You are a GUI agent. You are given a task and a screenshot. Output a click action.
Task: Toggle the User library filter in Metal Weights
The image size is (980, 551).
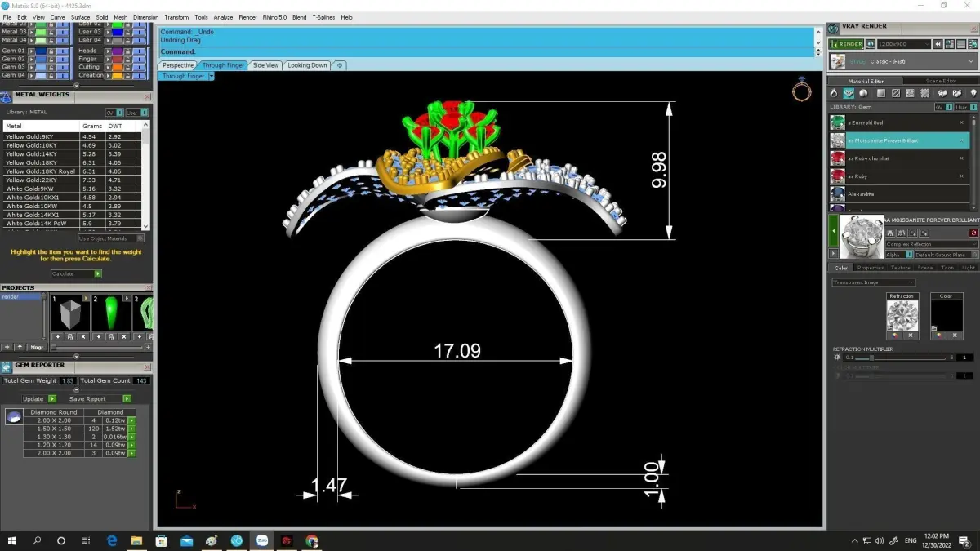point(136,112)
